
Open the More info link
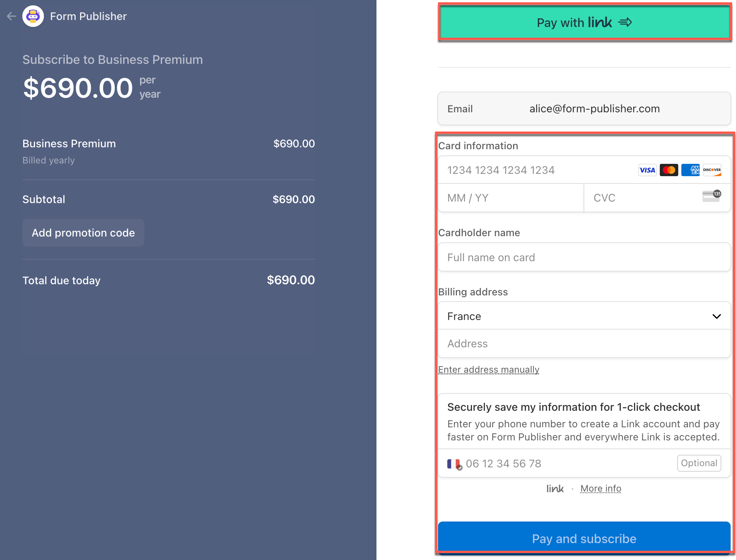click(601, 488)
